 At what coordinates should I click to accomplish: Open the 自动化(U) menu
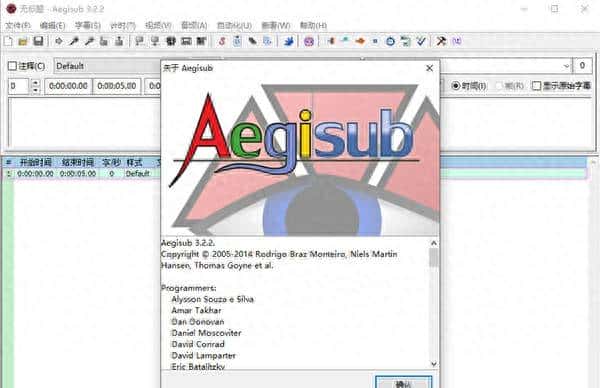(x=234, y=26)
